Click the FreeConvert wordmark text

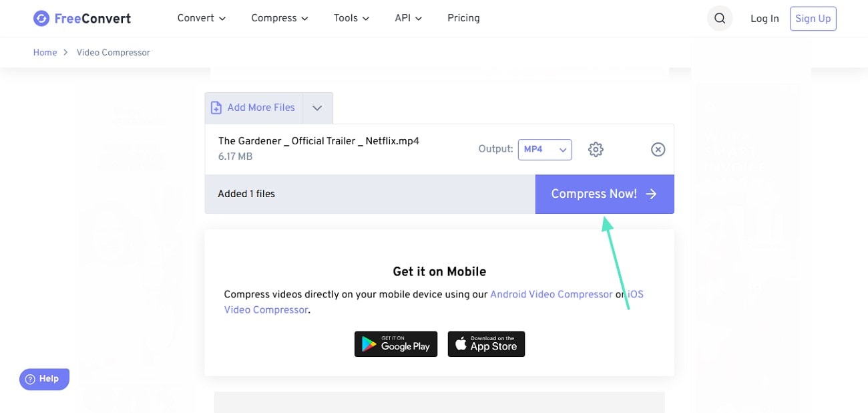click(93, 19)
